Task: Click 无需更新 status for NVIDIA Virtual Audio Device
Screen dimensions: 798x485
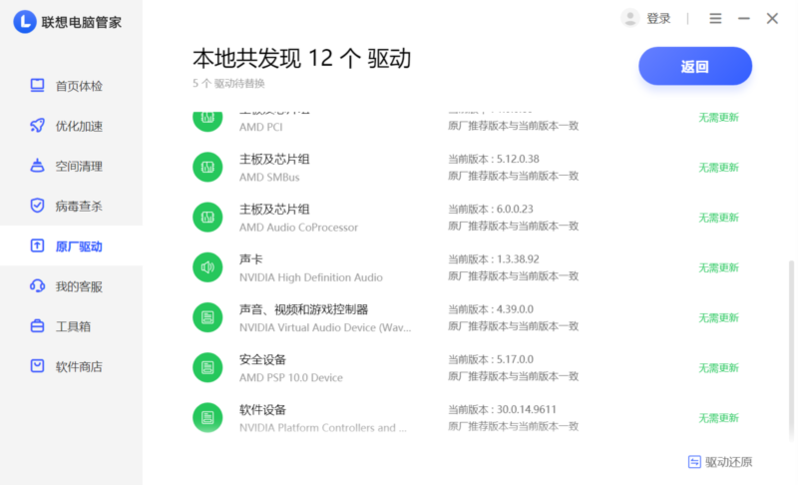Action: point(718,317)
